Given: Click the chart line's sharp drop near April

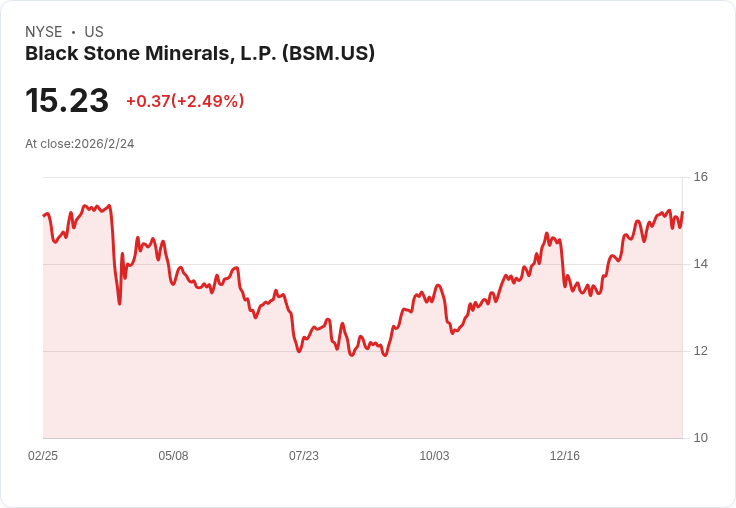Looking at the screenshot, I should coord(115,256).
